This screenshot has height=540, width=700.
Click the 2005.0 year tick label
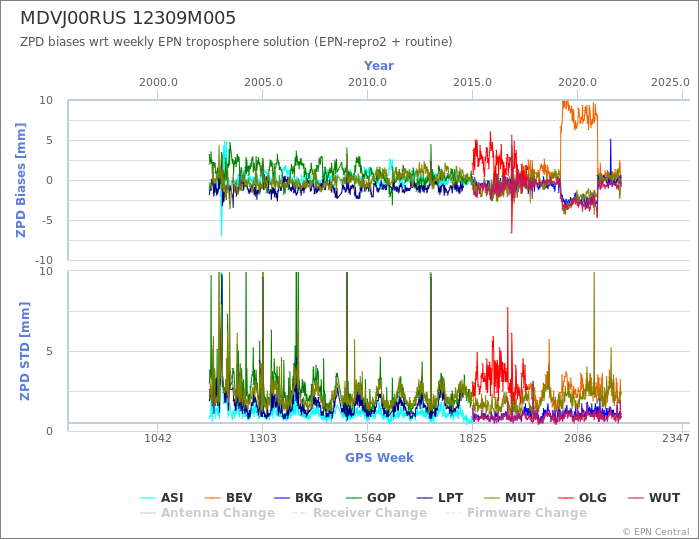click(263, 83)
